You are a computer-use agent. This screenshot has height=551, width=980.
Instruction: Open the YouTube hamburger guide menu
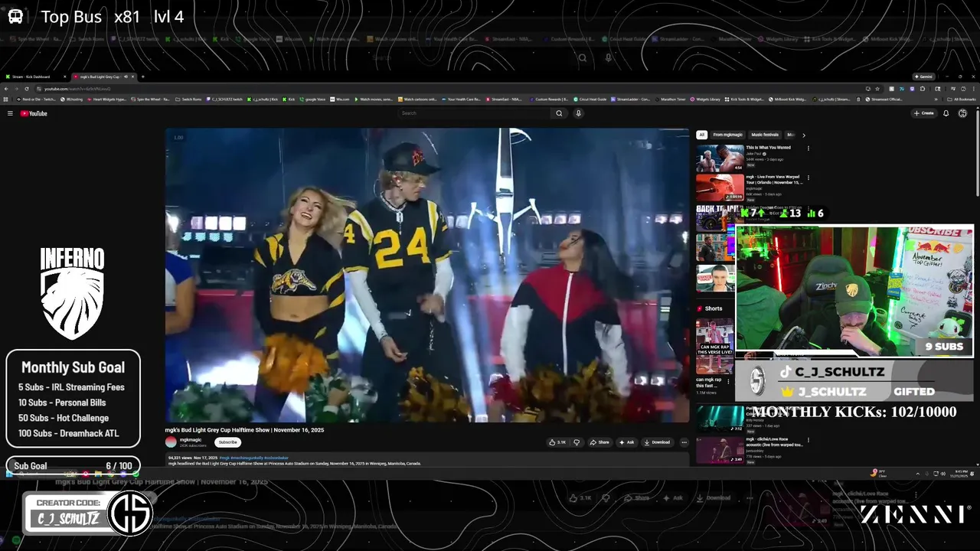coord(10,113)
